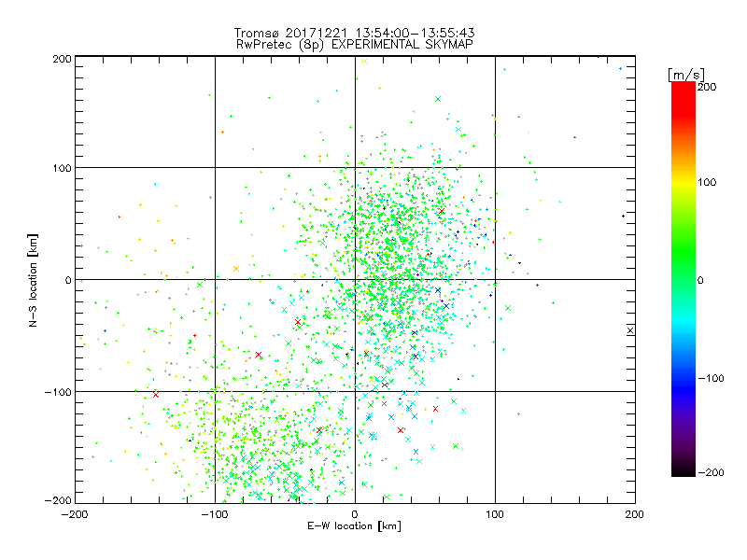747x560 pixels.
Task: Select the N-S axis tick label 200
Action: (62, 59)
